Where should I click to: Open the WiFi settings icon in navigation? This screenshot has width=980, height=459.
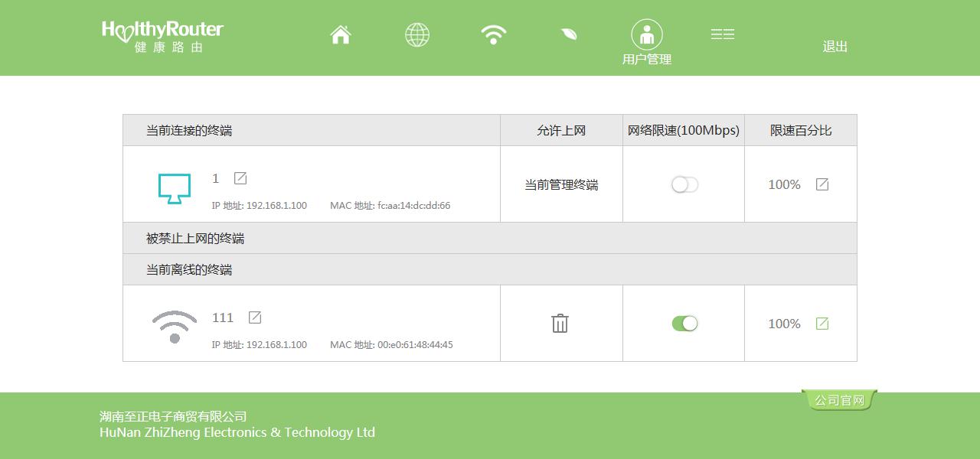[x=494, y=34]
